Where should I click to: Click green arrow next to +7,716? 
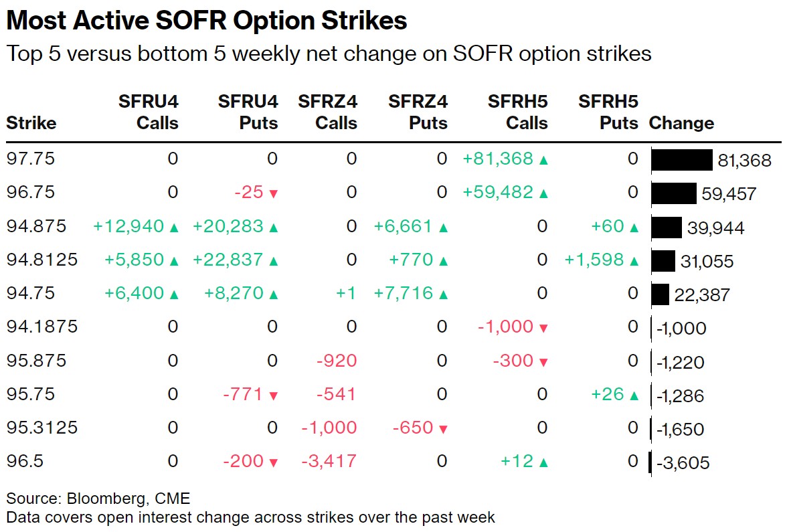(442, 294)
